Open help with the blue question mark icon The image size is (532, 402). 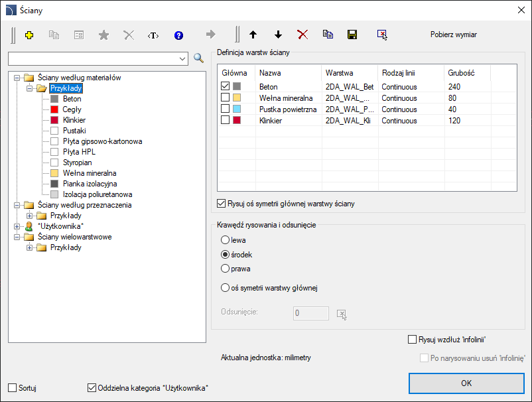click(x=178, y=35)
